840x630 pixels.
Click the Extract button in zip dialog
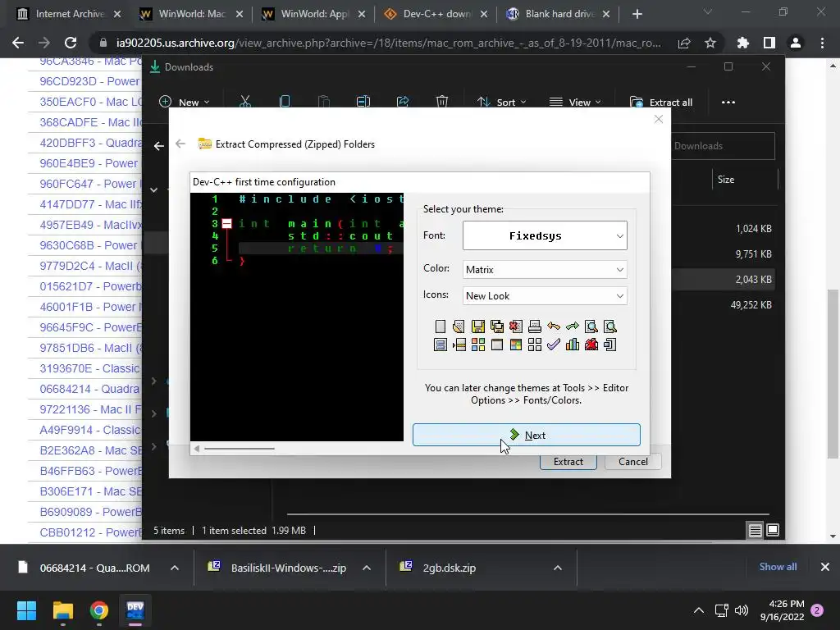point(568,462)
